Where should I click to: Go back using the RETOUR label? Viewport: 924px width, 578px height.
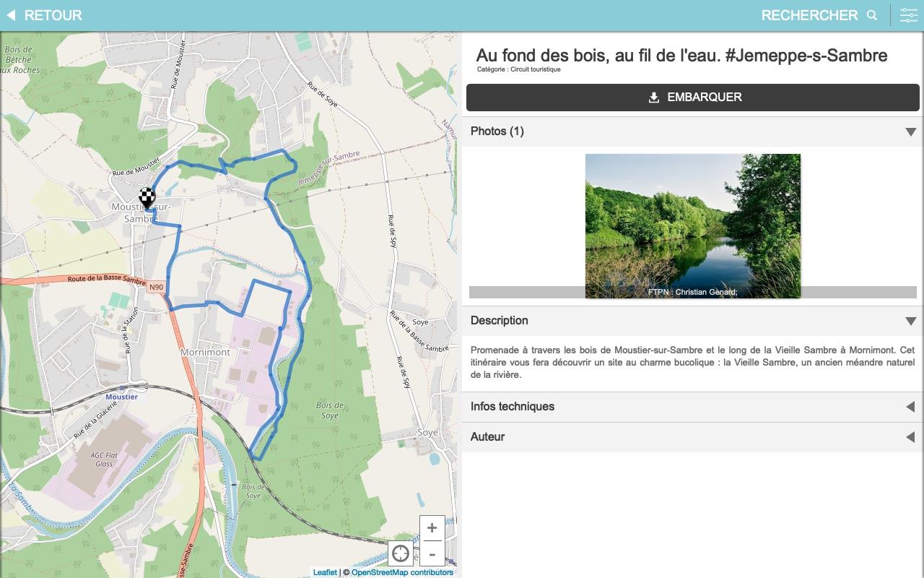pyautogui.click(x=53, y=15)
